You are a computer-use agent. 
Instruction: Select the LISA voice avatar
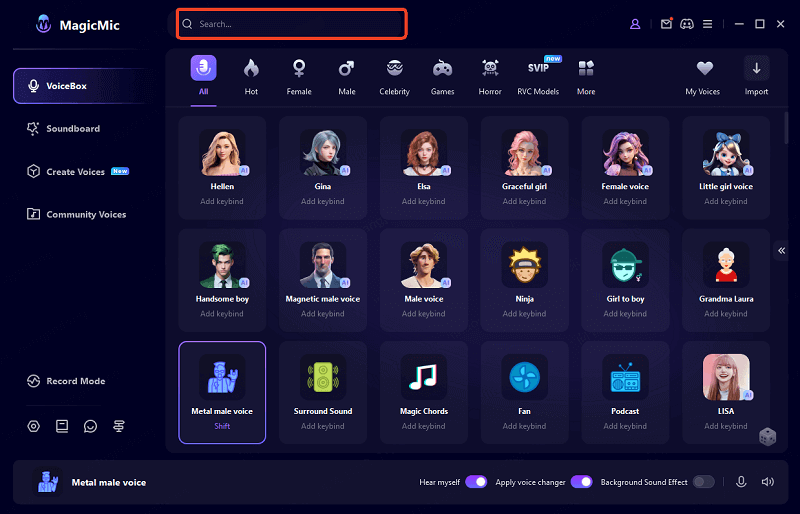coord(726,377)
